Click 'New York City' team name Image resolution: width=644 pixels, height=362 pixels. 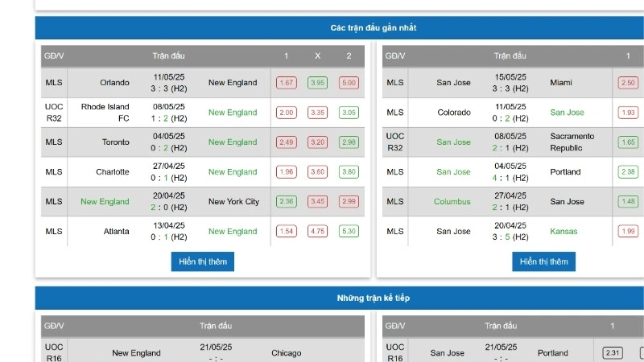tap(233, 201)
